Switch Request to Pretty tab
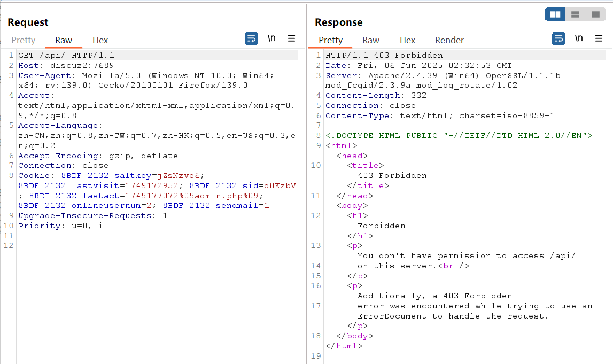Screen dimensions: 613x364 click(x=23, y=40)
